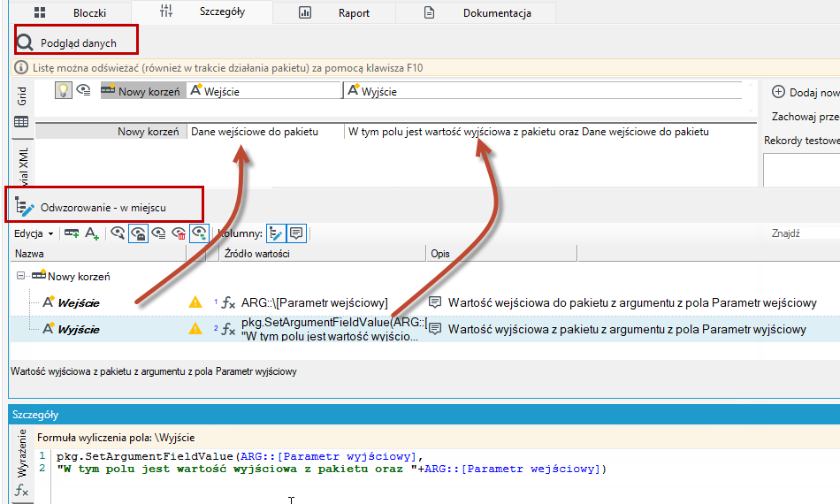The image size is (840, 504).
Task: Click the Bloczki tab grid icon
Action: tap(40, 12)
